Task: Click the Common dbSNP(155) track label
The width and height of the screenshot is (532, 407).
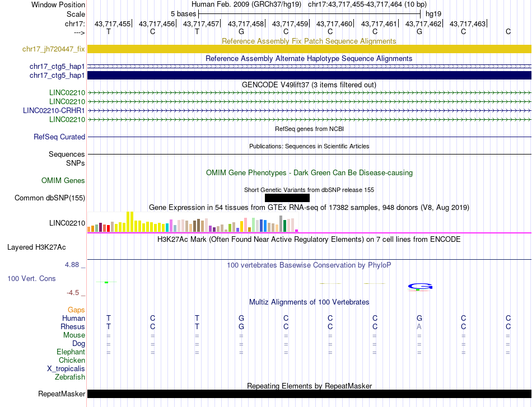Action: (49, 198)
